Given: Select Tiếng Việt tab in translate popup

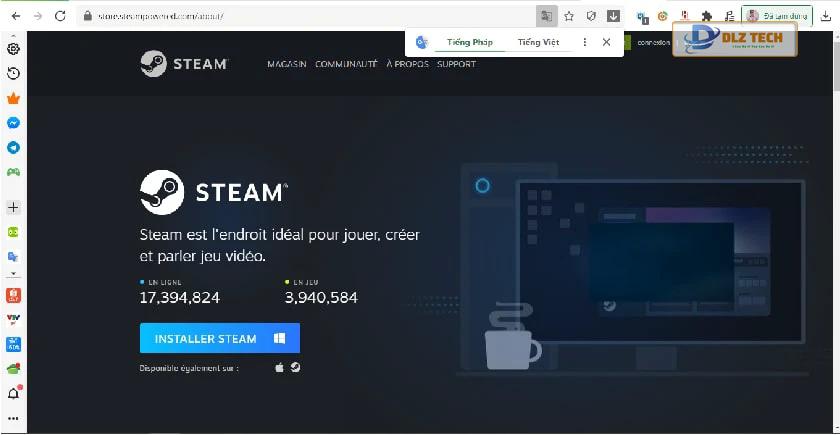Looking at the screenshot, I should [x=538, y=42].
